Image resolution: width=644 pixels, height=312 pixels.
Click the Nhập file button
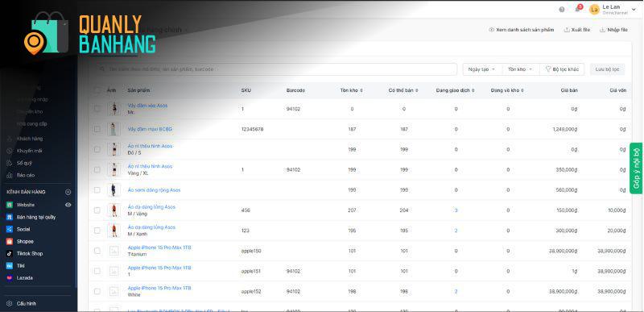[x=613, y=30]
